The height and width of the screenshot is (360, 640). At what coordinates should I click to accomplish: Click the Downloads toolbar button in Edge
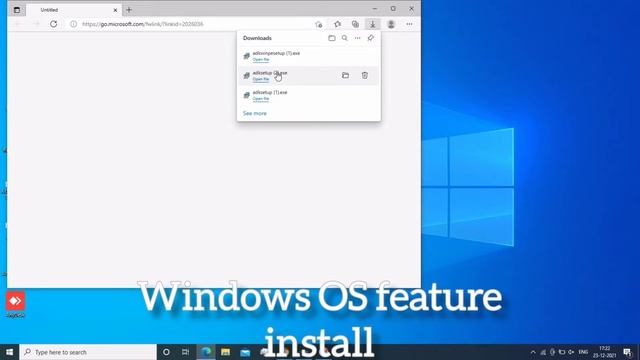coord(373,24)
